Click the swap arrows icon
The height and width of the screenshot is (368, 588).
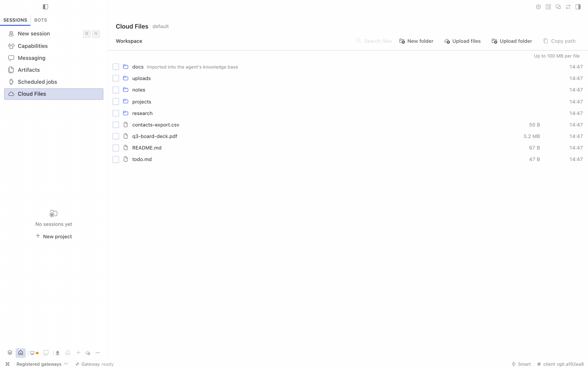point(568,7)
